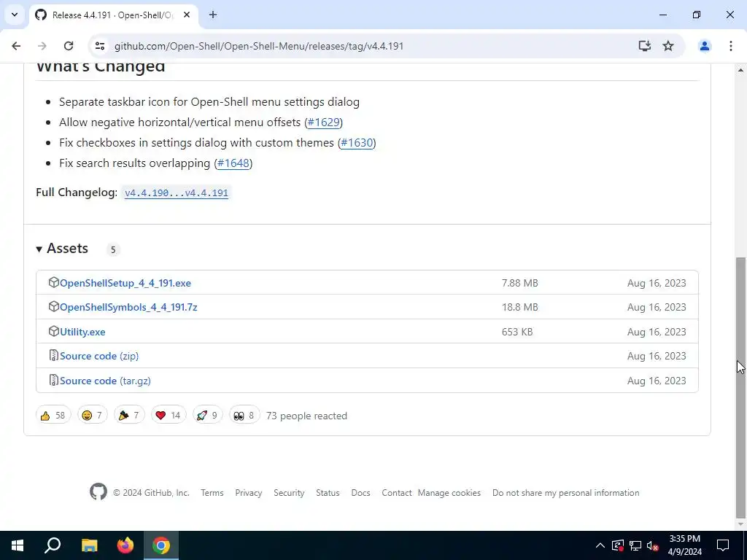
Task: Click the network icon in system tray
Action: (x=635, y=545)
